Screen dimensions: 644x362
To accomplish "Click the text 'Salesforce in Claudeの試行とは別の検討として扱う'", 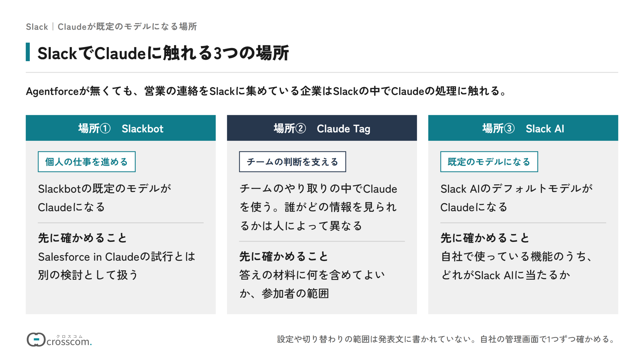I will tap(117, 266).
